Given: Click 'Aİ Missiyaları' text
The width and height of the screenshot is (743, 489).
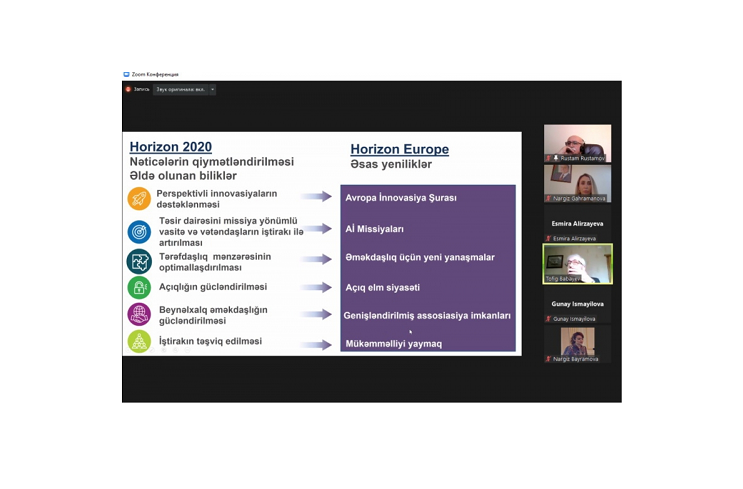Looking at the screenshot, I should tap(374, 229).
